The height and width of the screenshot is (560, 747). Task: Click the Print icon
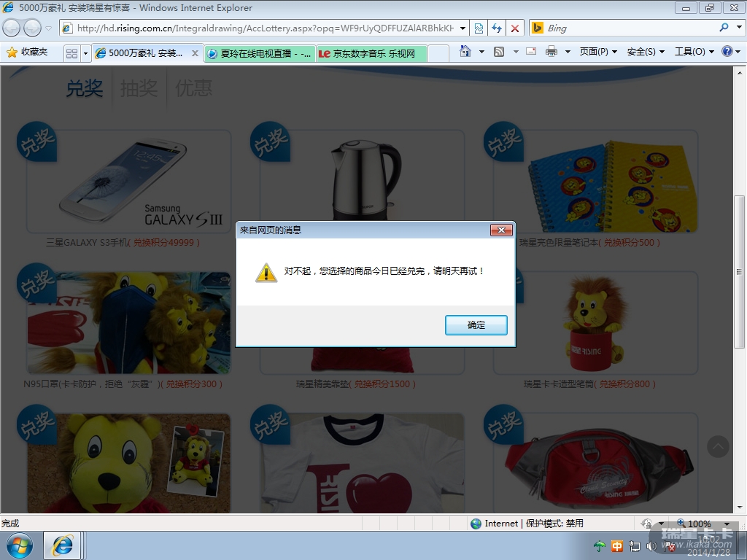(x=551, y=52)
